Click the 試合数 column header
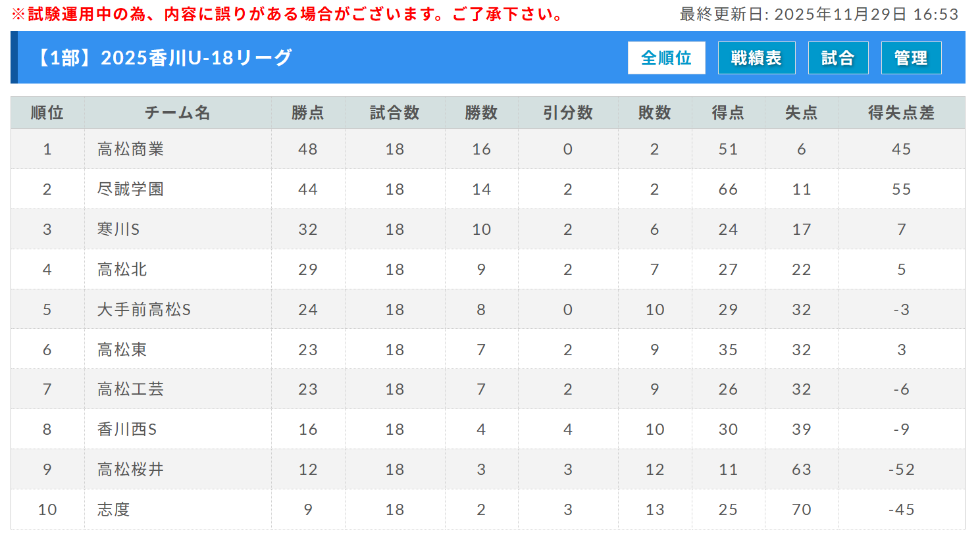The width and height of the screenshot is (980, 542). [x=394, y=112]
